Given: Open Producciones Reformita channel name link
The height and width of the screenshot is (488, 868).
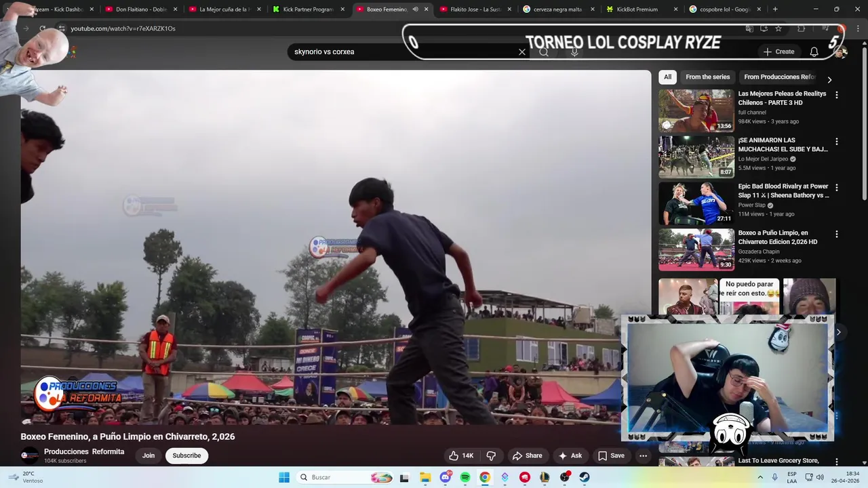Looking at the screenshot, I should (x=84, y=451).
